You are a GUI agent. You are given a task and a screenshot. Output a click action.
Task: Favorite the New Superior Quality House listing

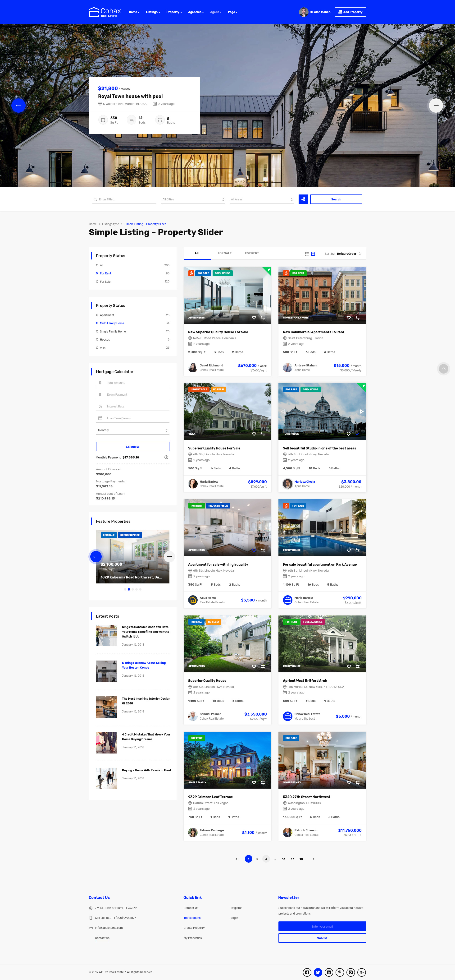pos(254,318)
